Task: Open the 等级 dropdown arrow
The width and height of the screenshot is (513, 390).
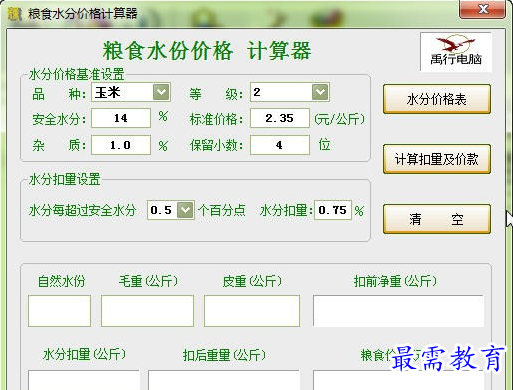Action: [x=320, y=92]
